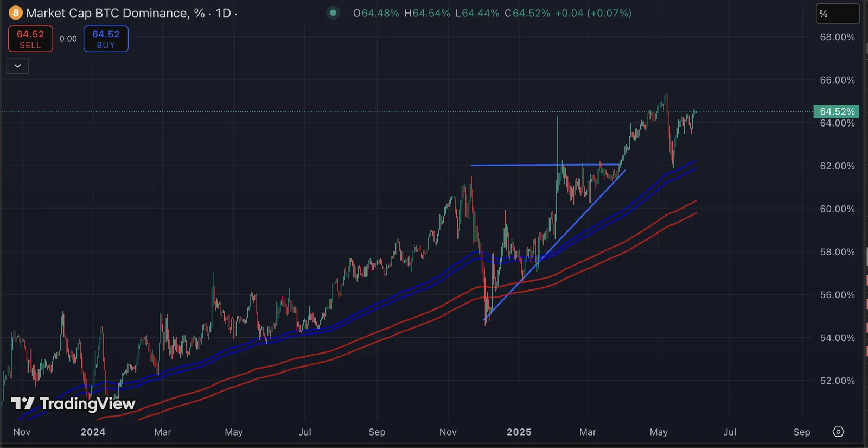Open chart settings gear icon
The image size is (868, 448).
838,432
